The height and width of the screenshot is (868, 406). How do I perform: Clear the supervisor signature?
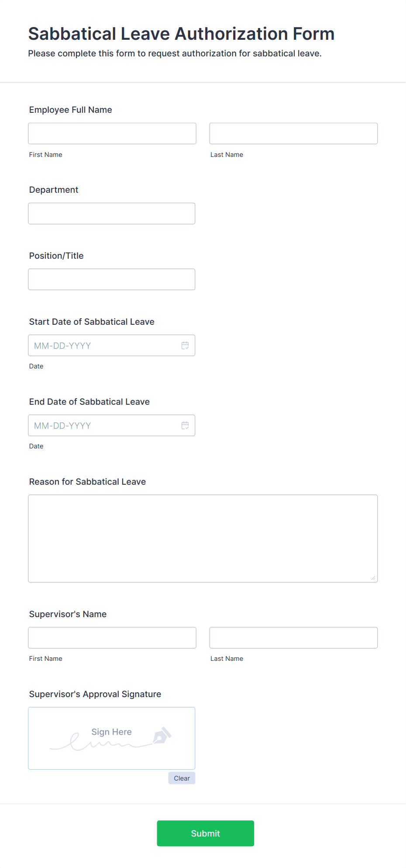pyautogui.click(x=182, y=778)
